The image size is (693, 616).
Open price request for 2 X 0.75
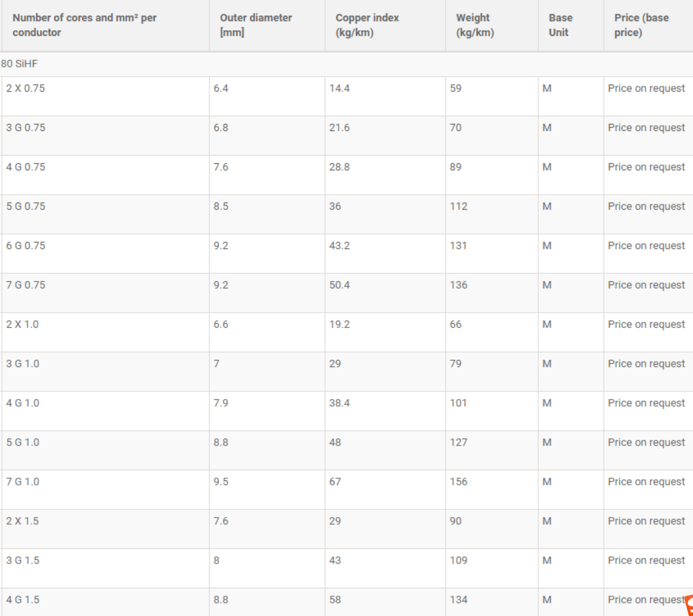646,88
